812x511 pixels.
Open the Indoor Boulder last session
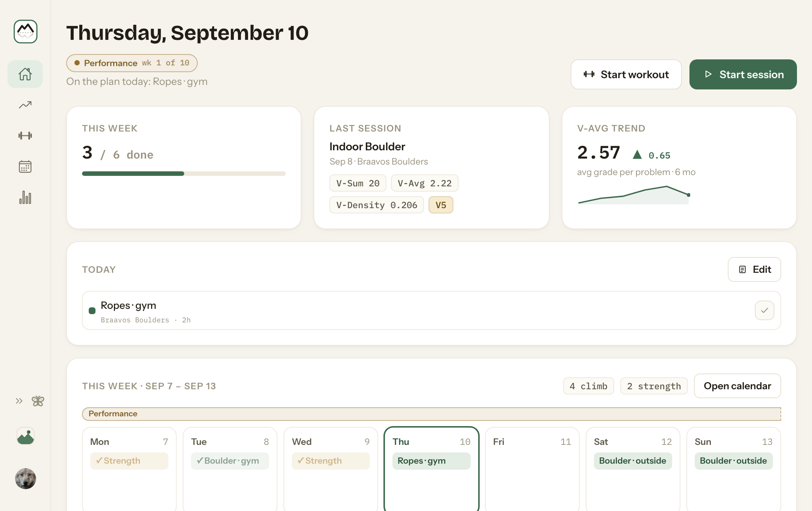pos(367,147)
